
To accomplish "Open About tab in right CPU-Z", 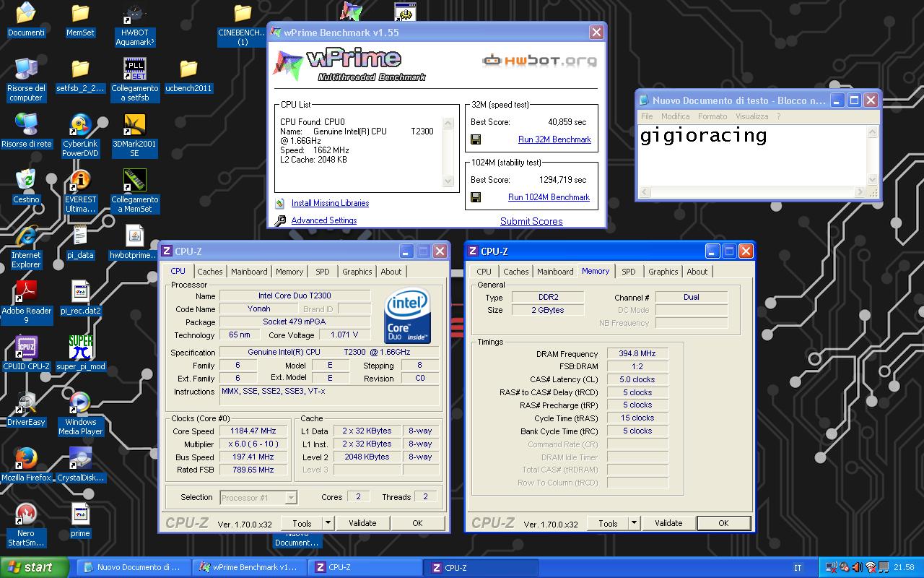I will 697,272.
